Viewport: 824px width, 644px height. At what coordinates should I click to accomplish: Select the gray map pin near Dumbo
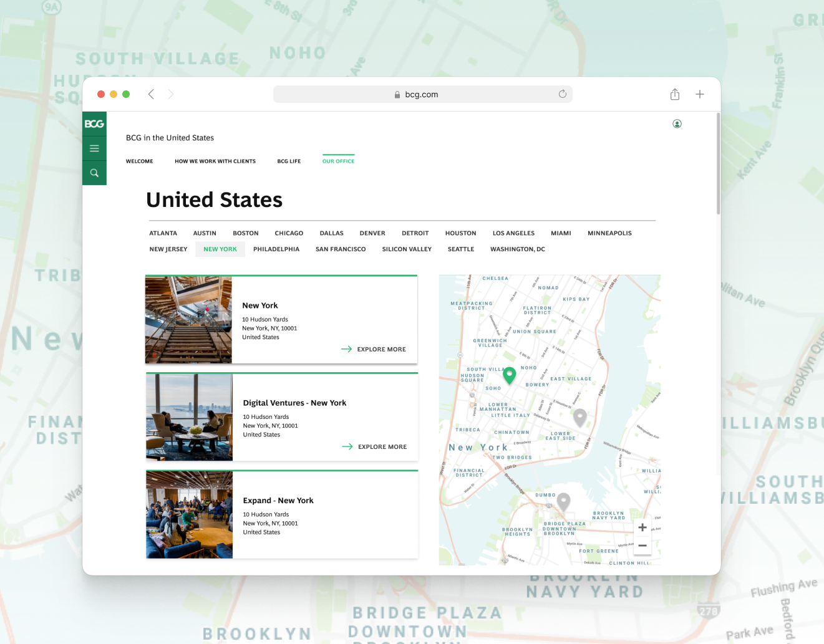pos(563,501)
